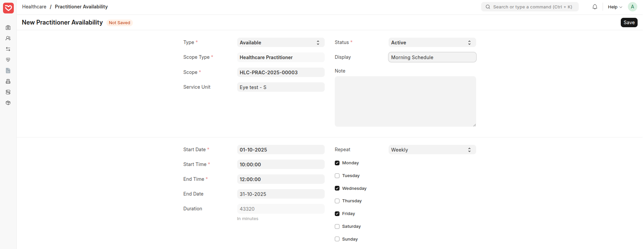
Task: Open the medical kit sidebar icon
Action: click(x=8, y=28)
